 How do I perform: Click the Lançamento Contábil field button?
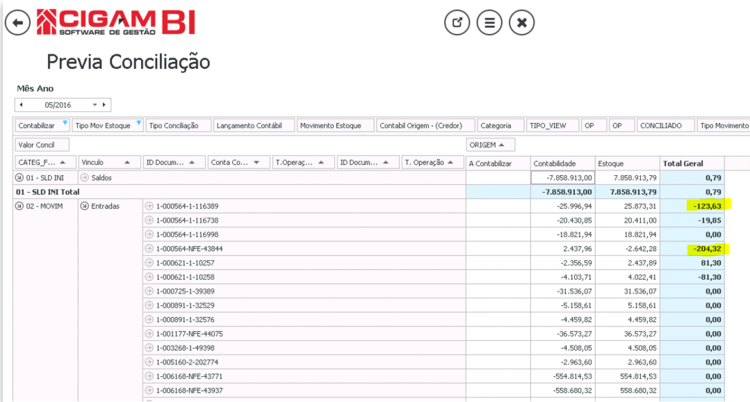click(254, 125)
